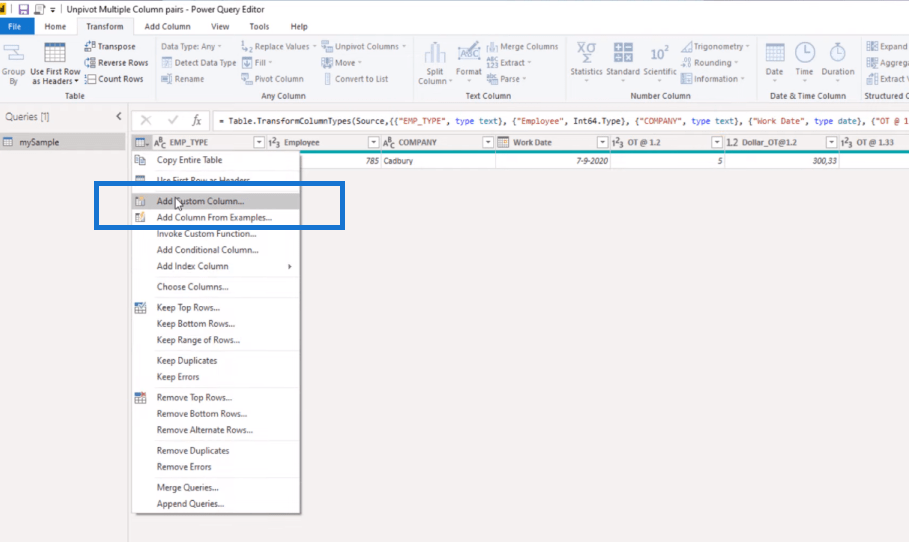Cancel formula edit with X icon
909x542 pixels.
(x=146, y=120)
